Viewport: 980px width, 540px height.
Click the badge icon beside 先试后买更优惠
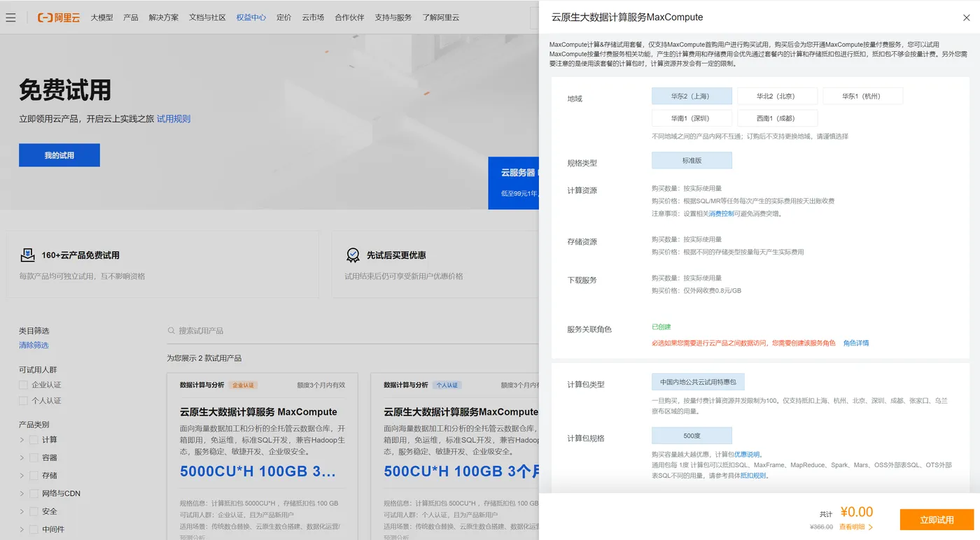tap(353, 255)
